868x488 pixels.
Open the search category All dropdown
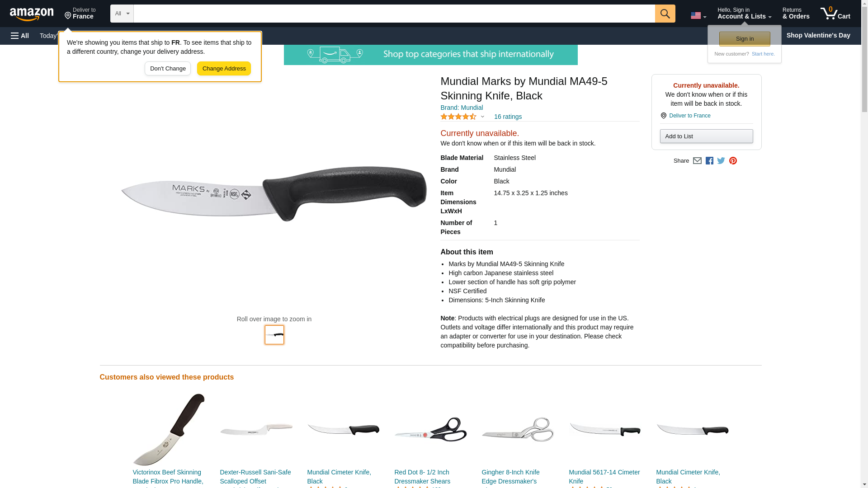[x=122, y=14]
